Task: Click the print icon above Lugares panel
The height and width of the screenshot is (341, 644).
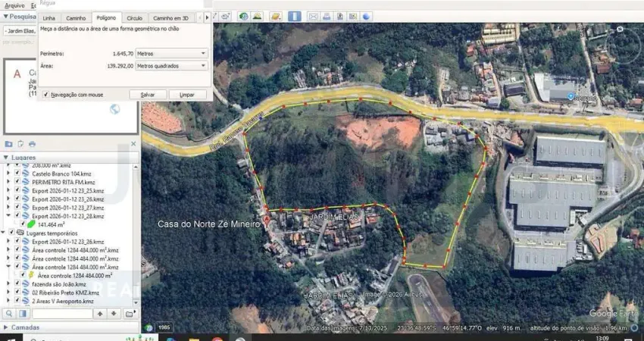Action: tap(32, 144)
